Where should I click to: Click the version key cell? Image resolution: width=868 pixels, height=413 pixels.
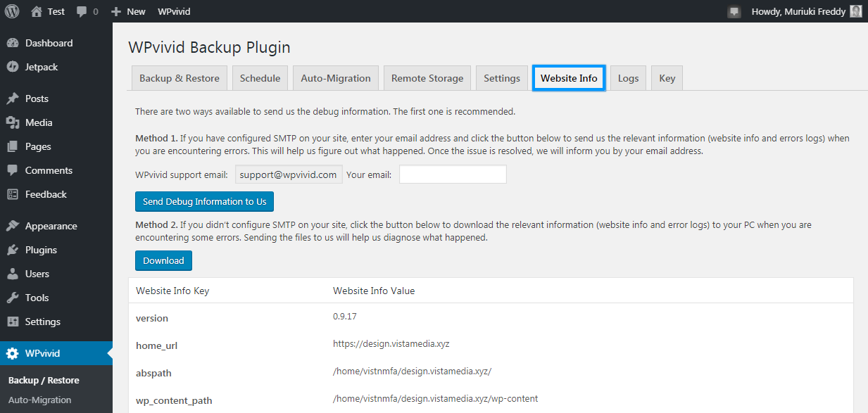tap(152, 318)
